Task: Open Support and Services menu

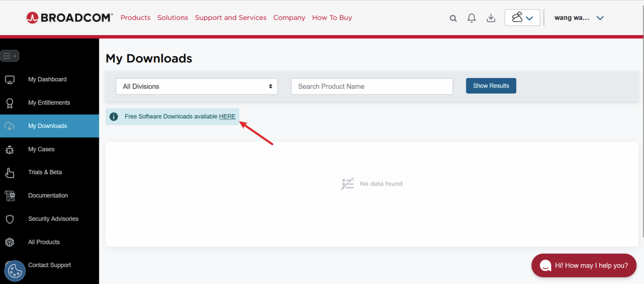Action: (x=231, y=17)
